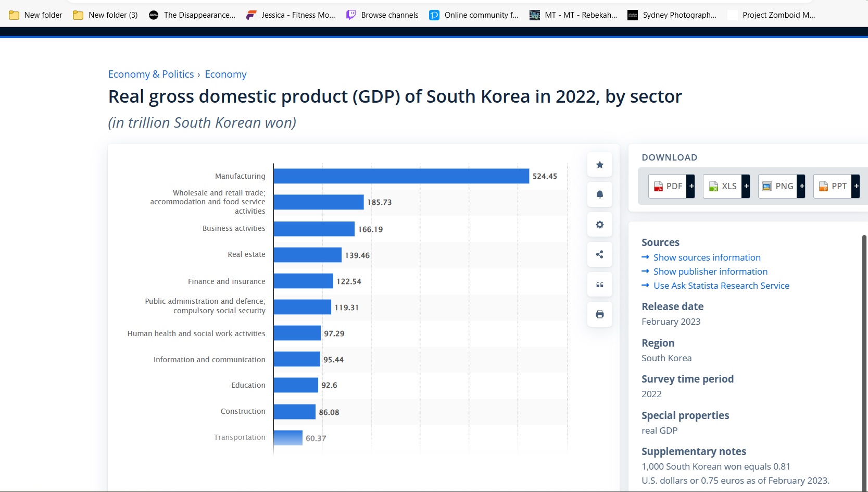Click the quotation citation icon
Screen dimensions: 868x492
pyautogui.click(x=599, y=285)
